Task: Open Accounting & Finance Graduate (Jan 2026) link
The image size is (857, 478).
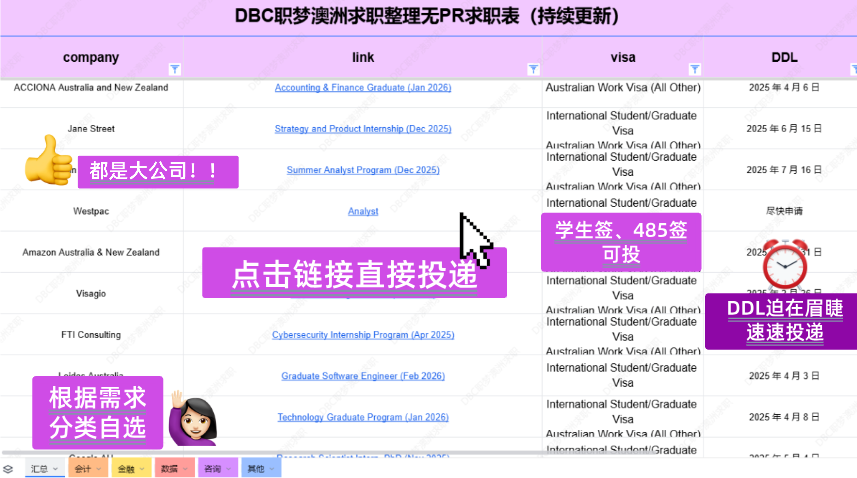Action: click(x=363, y=87)
